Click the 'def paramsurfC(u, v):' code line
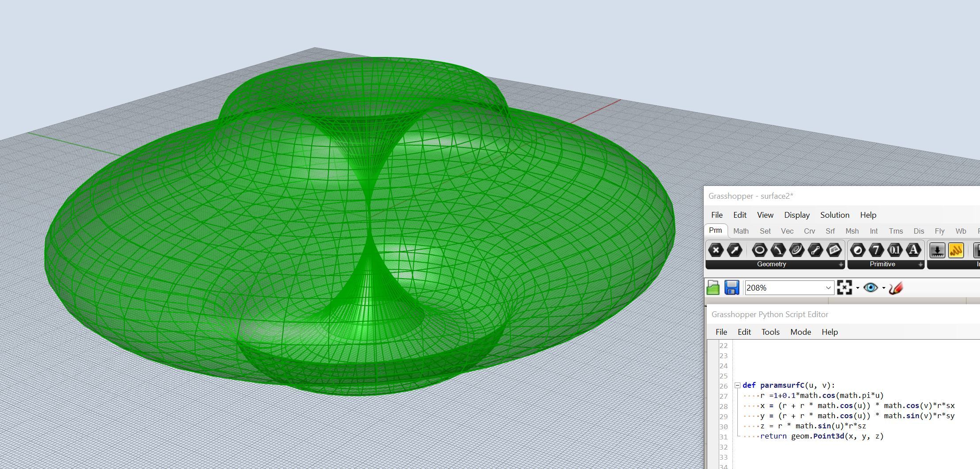Screen dimensions: 980x469 [789, 386]
